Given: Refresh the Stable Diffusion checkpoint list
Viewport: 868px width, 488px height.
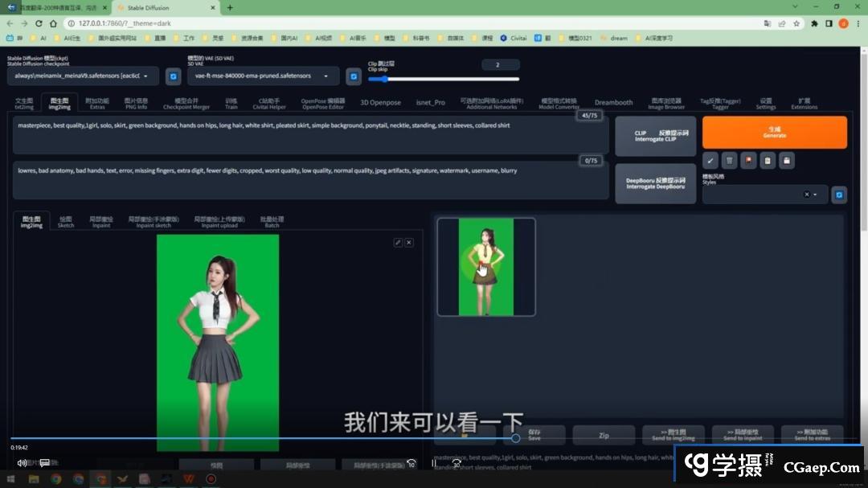Looking at the screenshot, I should pos(173,76).
